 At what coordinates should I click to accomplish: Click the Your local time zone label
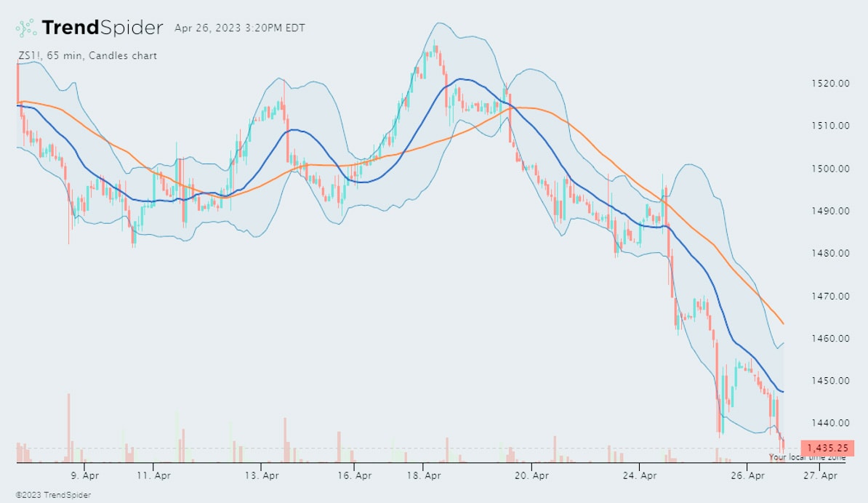click(x=807, y=457)
